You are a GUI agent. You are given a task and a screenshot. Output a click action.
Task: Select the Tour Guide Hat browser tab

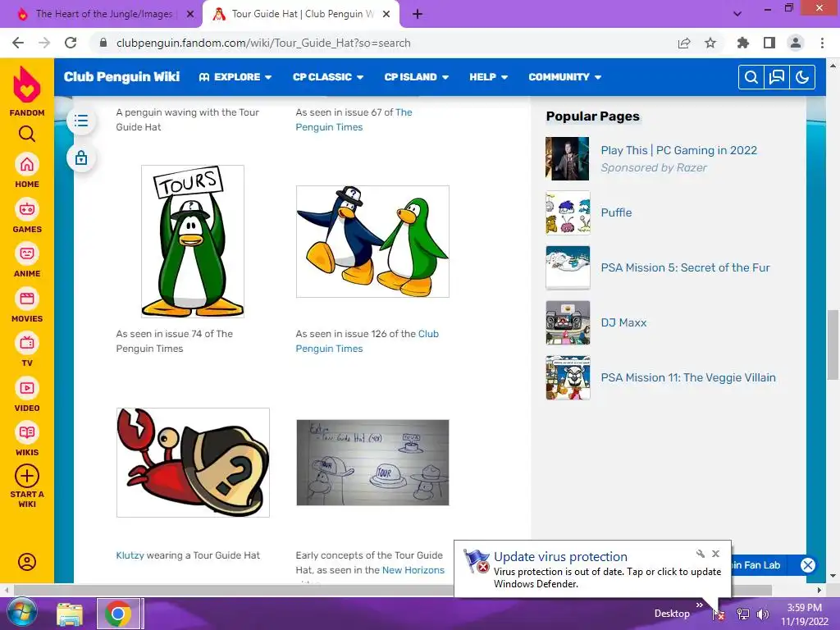300,14
